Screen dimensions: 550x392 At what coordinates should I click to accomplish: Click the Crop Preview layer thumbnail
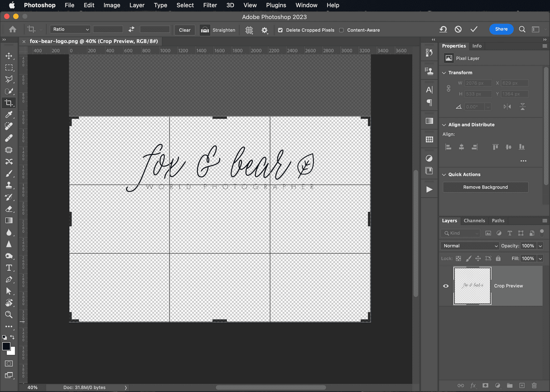click(473, 286)
